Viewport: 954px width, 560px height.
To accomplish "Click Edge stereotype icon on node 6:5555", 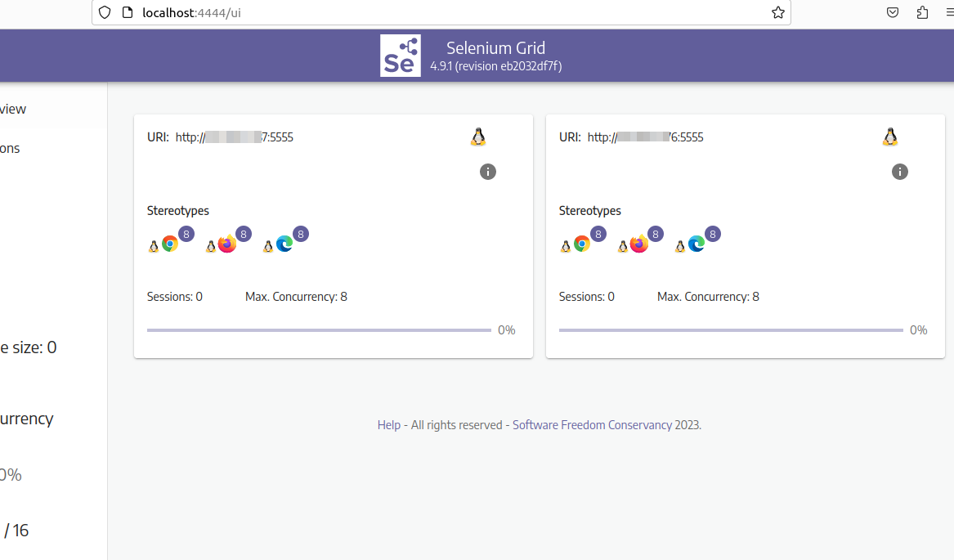I will [x=696, y=244].
